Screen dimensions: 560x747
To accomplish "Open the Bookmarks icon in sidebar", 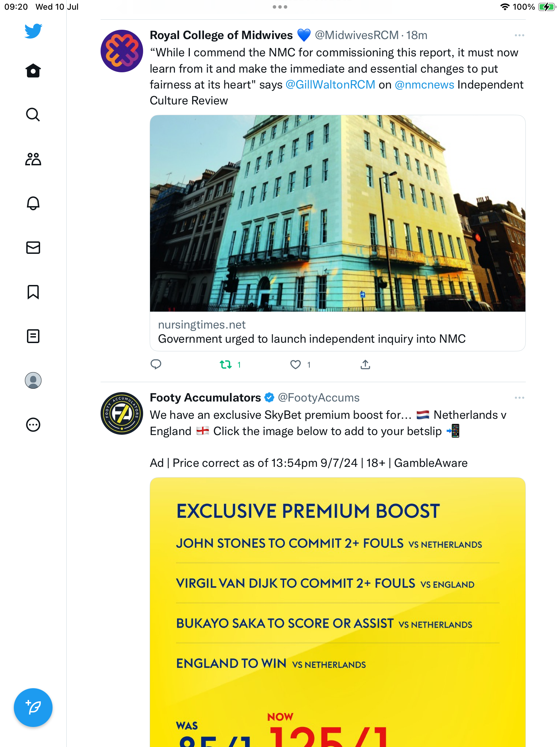I will click(33, 292).
